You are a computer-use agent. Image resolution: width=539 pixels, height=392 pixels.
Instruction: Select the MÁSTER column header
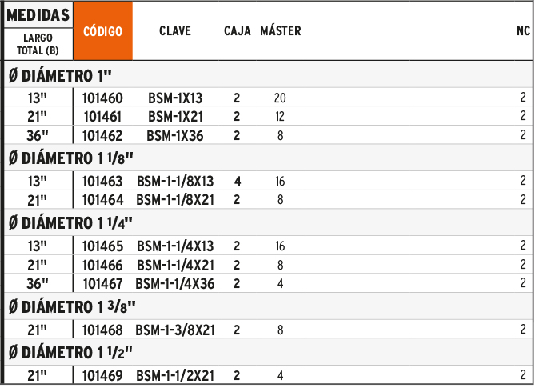[281, 30]
